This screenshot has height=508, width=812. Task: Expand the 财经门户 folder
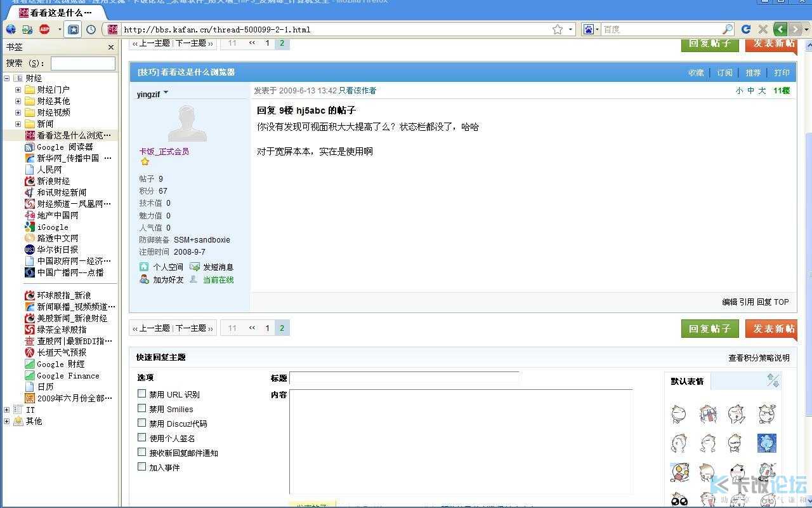pos(18,90)
